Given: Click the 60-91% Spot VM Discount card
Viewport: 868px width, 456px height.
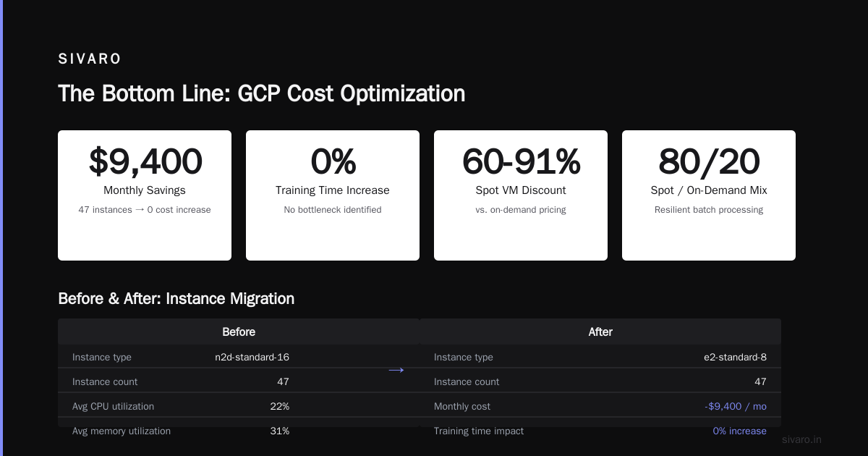Looking at the screenshot, I should (x=521, y=195).
